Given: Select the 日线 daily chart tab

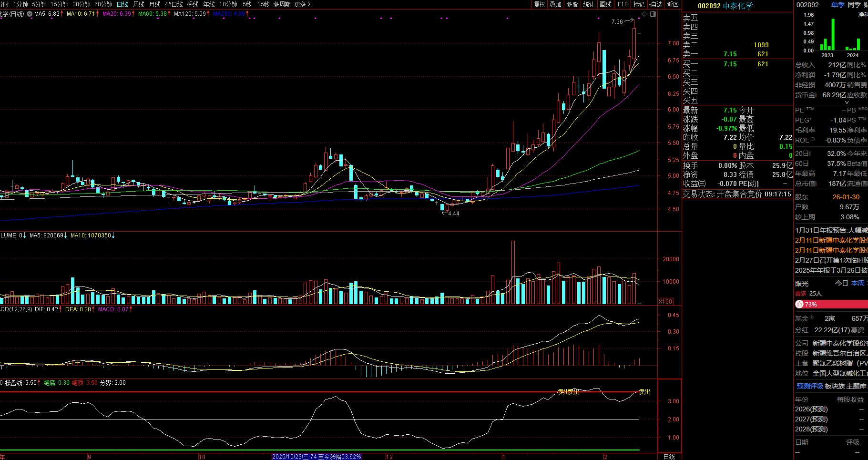Looking at the screenshot, I should pyautogui.click(x=123, y=4).
